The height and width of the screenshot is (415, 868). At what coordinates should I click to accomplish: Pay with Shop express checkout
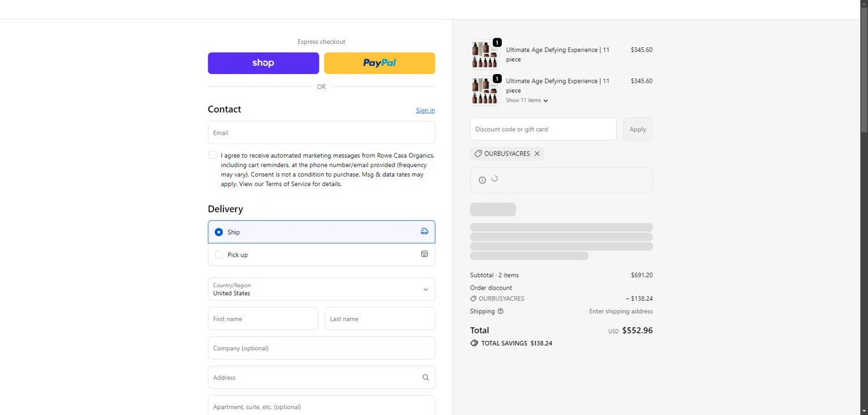(263, 63)
